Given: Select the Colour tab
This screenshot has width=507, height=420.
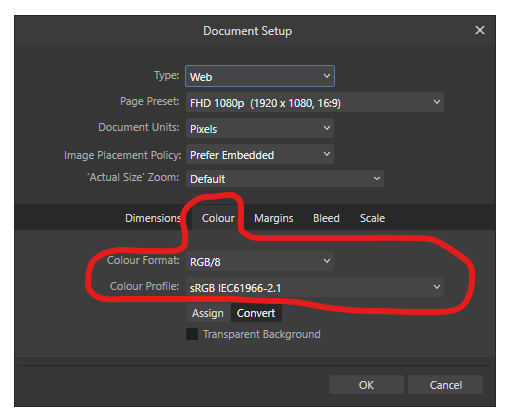Looking at the screenshot, I should click(218, 218).
